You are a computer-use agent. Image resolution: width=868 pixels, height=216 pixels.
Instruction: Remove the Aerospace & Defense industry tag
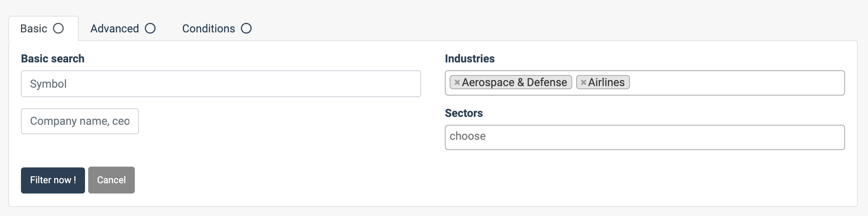tap(457, 83)
